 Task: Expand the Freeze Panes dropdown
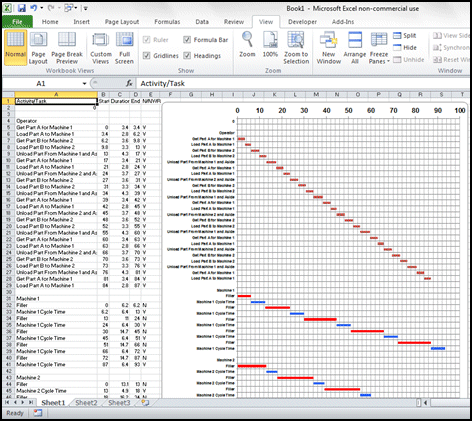[x=379, y=48]
